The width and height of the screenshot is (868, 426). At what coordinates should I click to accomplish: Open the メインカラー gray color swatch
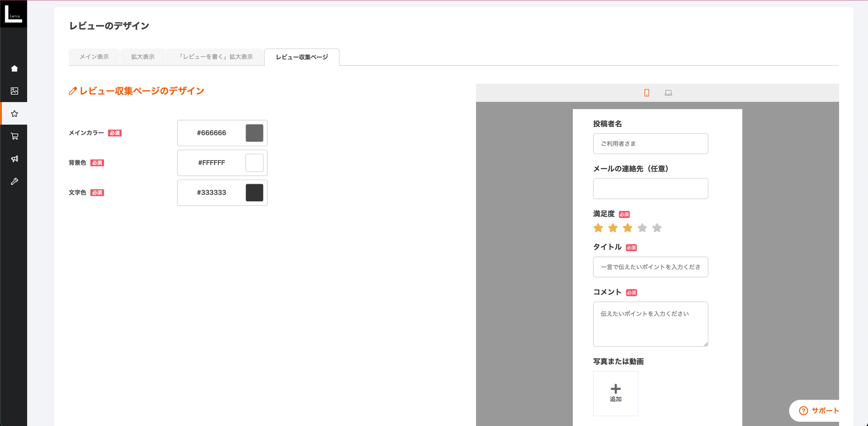point(254,133)
